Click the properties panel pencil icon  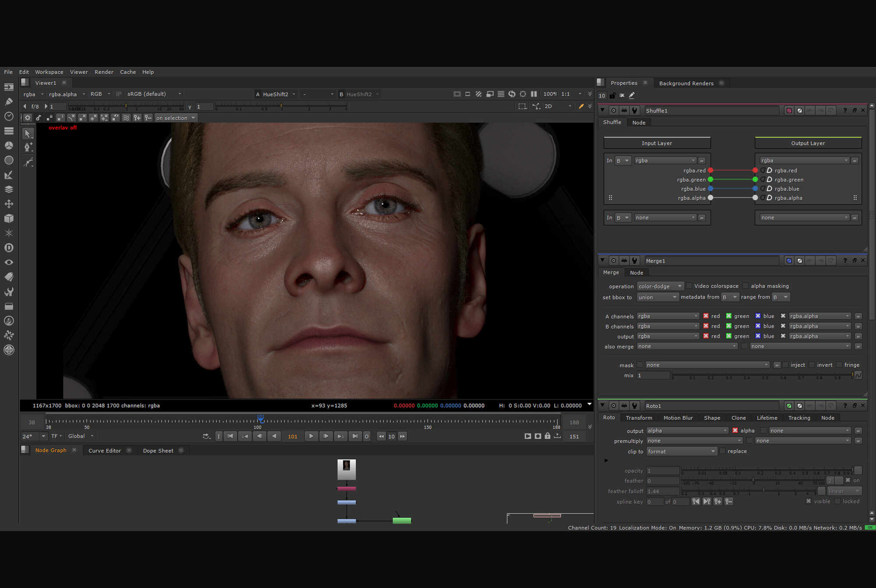tap(632, 95)
